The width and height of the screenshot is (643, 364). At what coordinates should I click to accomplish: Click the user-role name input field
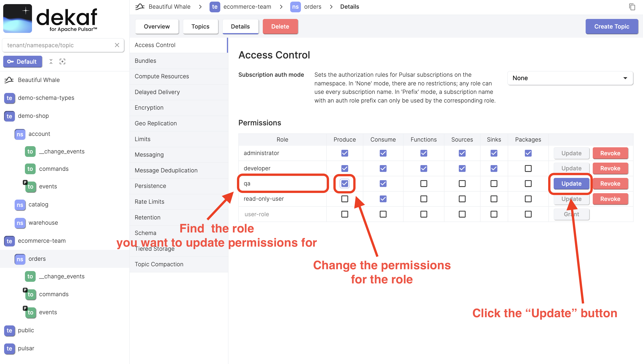pos(282,214)
